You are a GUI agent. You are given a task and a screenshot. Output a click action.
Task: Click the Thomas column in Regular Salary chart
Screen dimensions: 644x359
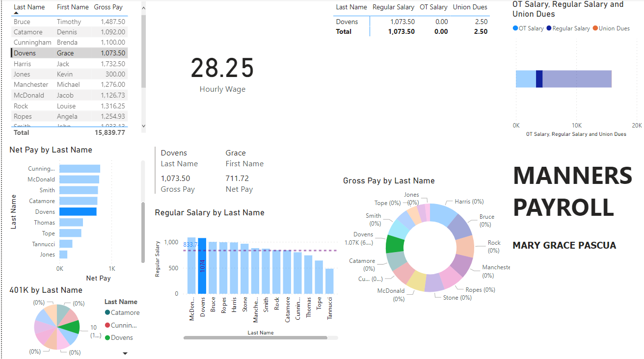[308, 275]
